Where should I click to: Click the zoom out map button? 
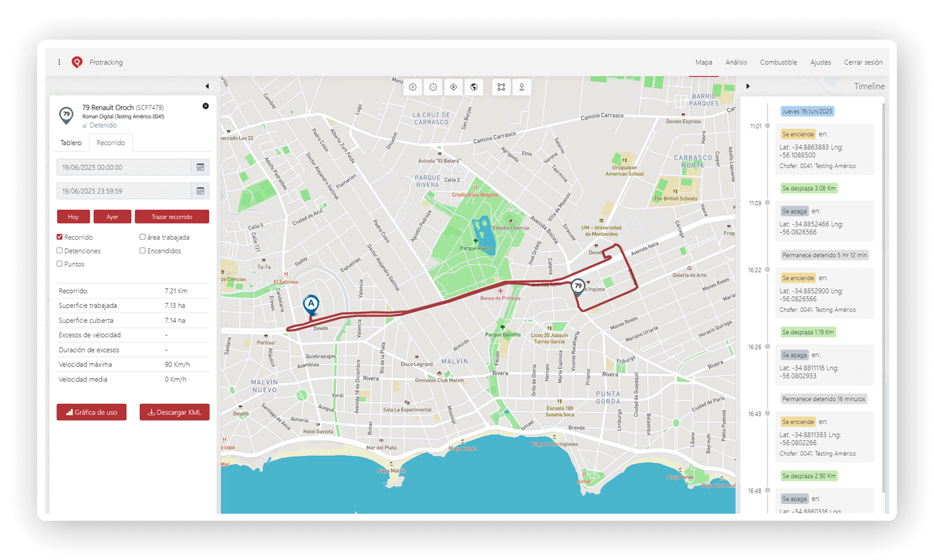pos(433,87)
